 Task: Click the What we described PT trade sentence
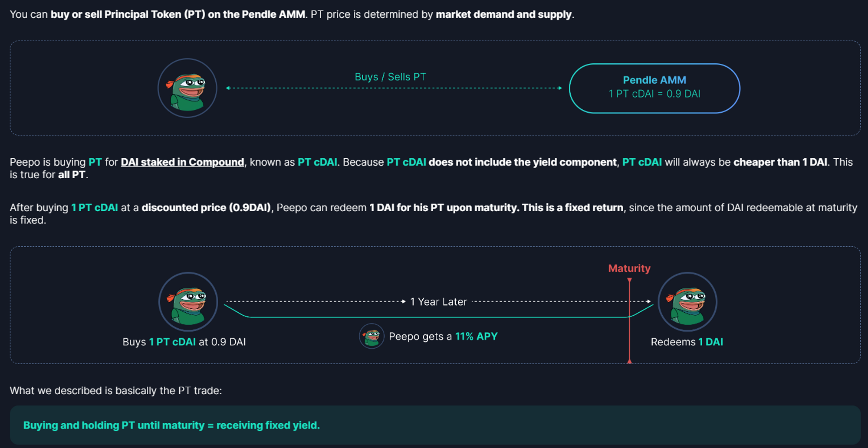coord(115,391)
